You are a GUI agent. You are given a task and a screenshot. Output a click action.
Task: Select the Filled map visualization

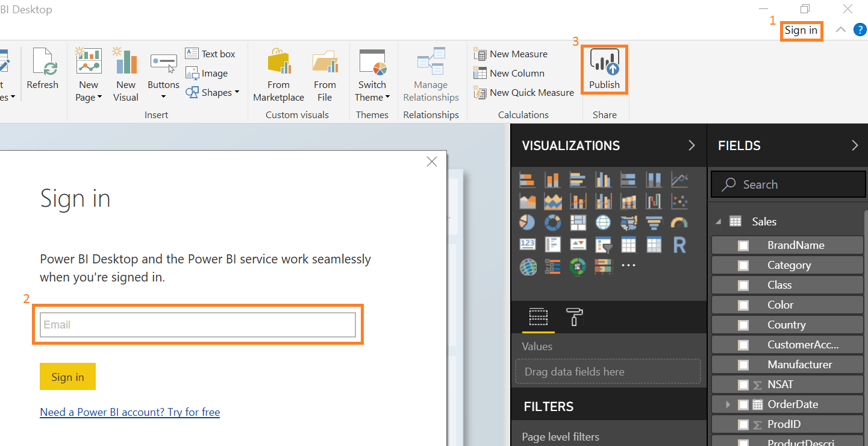628,223
